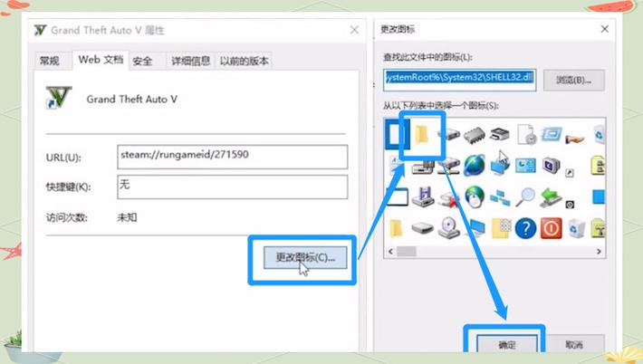Select the recycle bin icon in the bottom row
The width and height of the screenshot is (643, 364).
576,228
